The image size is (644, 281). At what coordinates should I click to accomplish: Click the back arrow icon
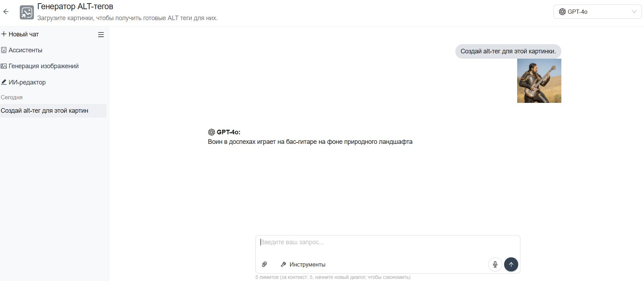[x=6, y=12]
